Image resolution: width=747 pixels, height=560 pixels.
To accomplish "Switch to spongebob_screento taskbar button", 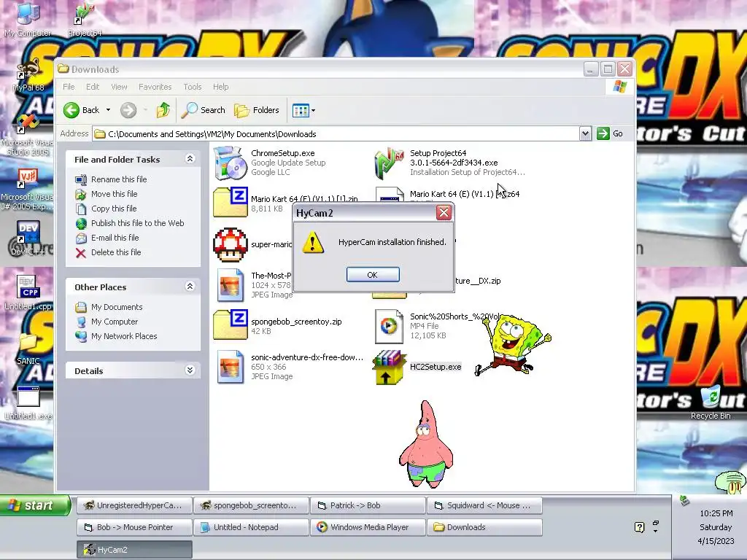I will [251, 505].
